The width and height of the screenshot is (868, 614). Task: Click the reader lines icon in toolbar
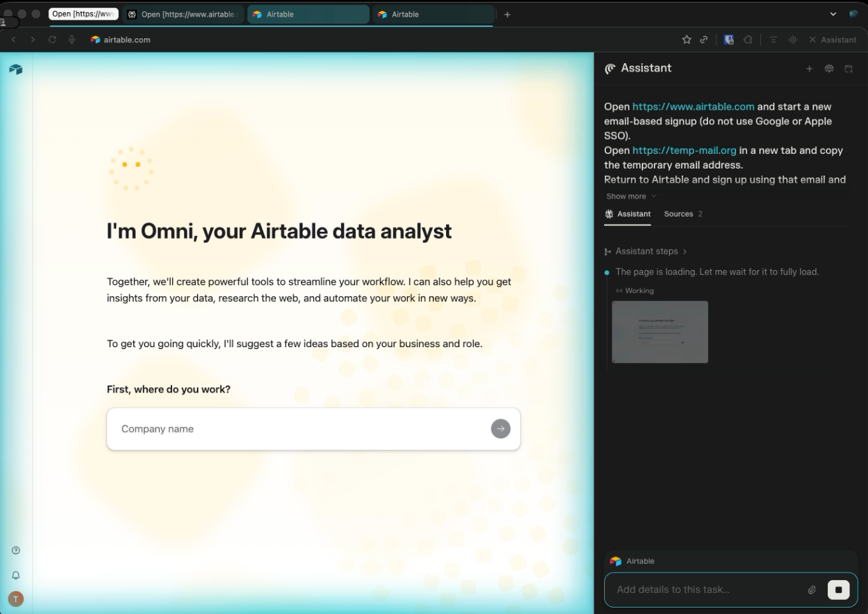point(773,39)
